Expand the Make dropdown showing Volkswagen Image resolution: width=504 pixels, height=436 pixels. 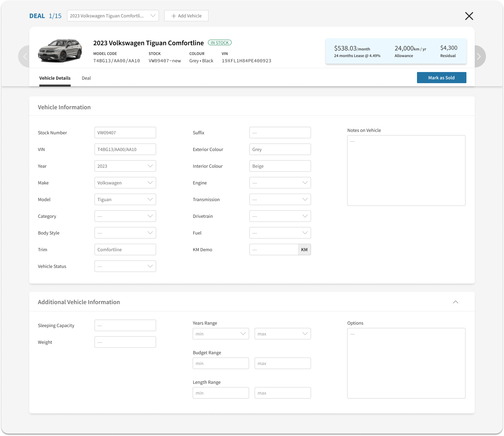(x=125, y=183)
